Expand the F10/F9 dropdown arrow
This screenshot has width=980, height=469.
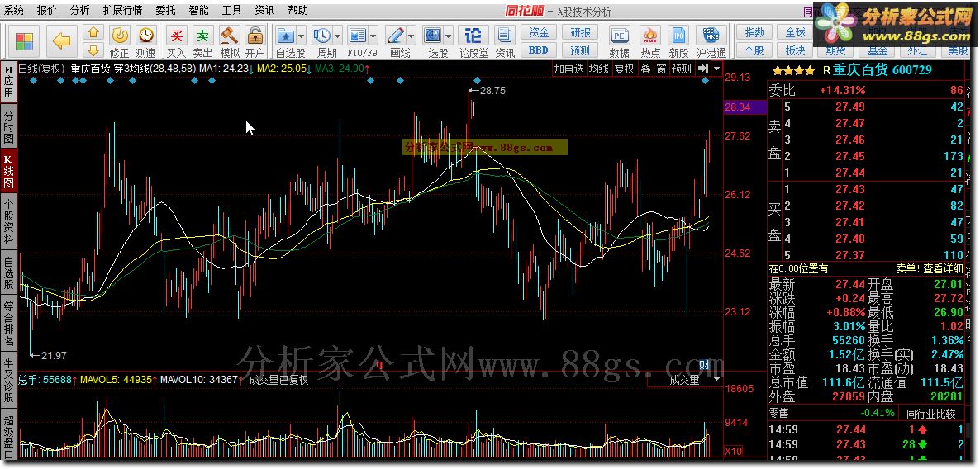[373, 36]
